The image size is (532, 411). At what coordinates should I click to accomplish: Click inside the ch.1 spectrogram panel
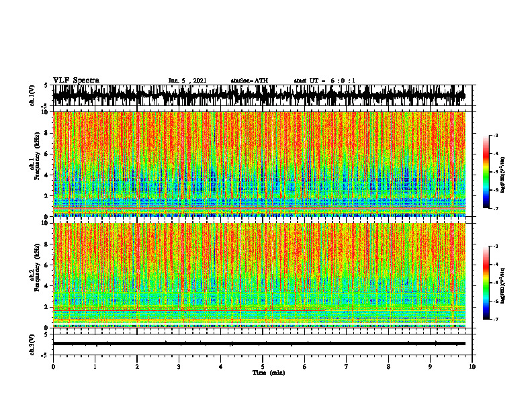tap(259, 164)
